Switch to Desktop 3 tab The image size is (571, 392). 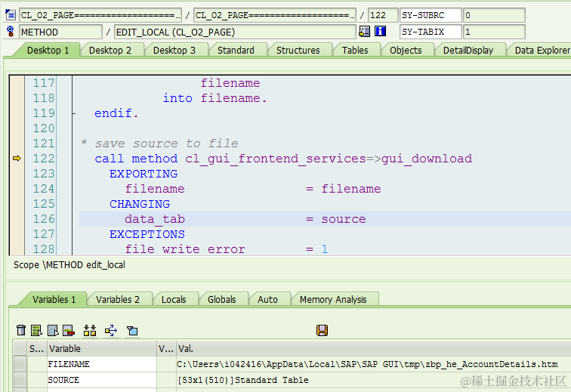coord(174,51)
